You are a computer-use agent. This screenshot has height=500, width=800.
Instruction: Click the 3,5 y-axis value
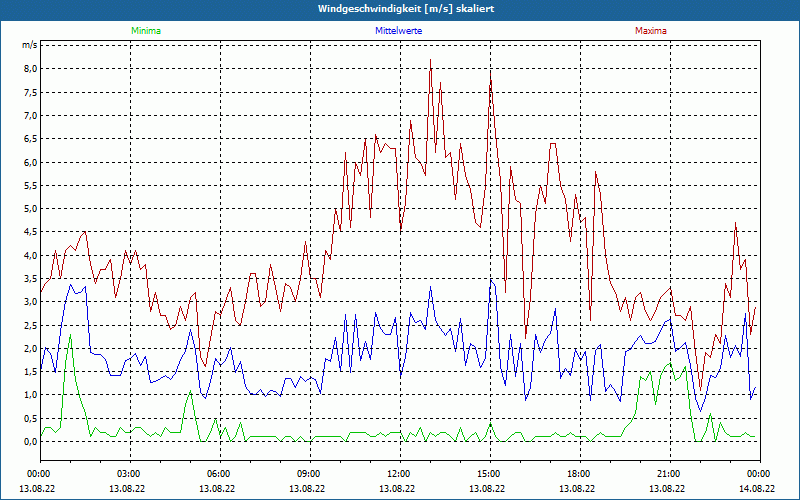[x=31, y=279]
